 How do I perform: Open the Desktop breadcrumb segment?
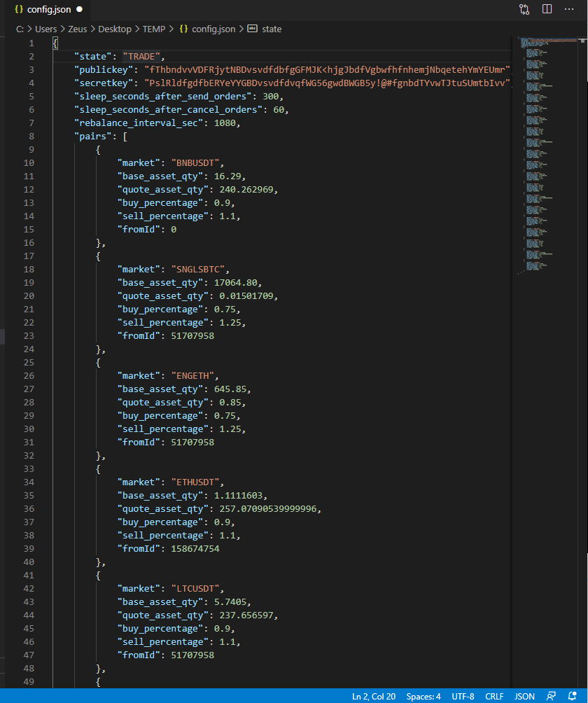coord(115,29)
